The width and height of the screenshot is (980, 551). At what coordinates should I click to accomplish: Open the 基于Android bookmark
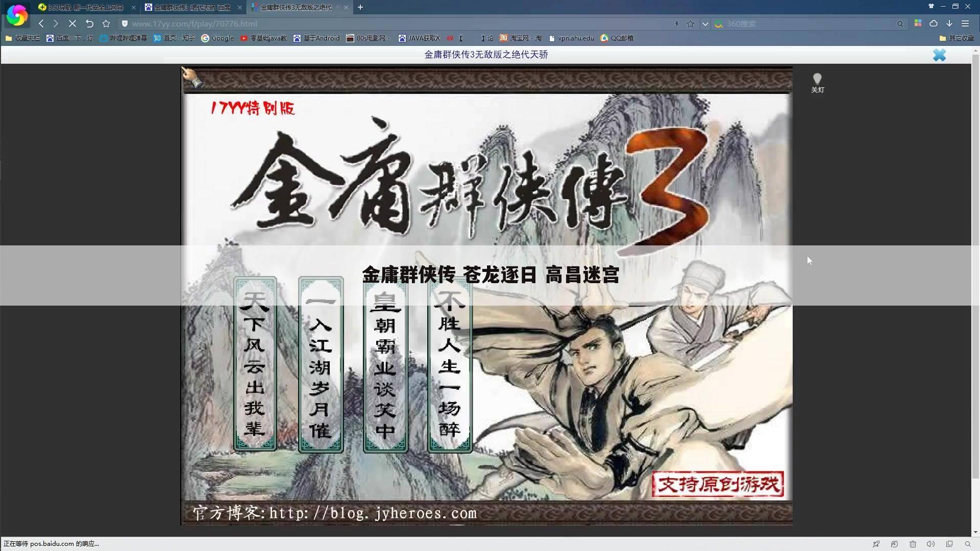pyautogui.click(x=316, y=38)
